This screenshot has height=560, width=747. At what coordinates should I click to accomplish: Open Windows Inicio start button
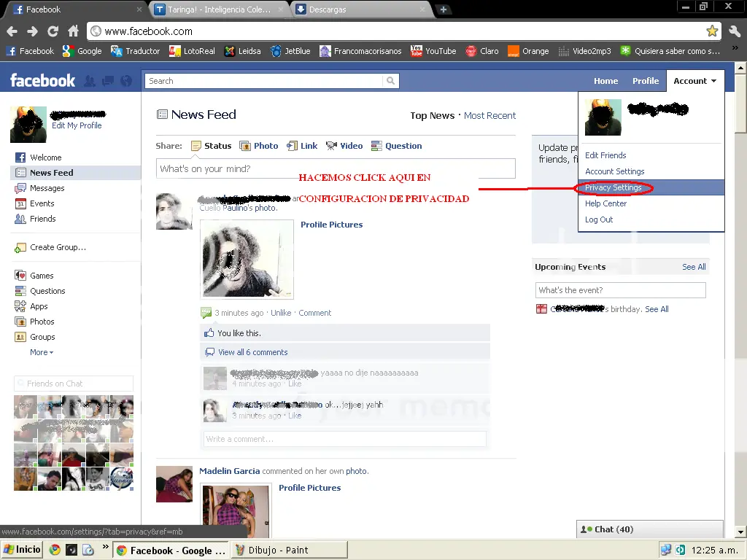point(22,550)
